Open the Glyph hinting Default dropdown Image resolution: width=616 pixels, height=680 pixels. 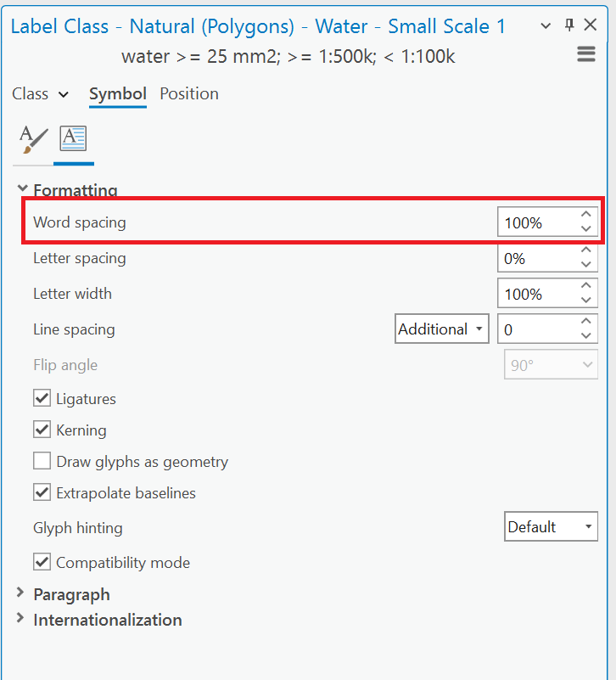[x=551, y=526]
